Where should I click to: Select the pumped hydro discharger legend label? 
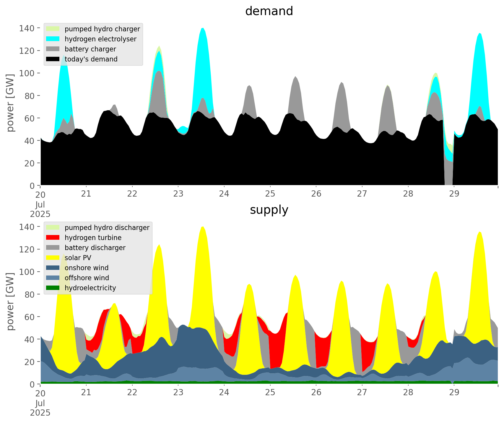[x=107, y=228]
